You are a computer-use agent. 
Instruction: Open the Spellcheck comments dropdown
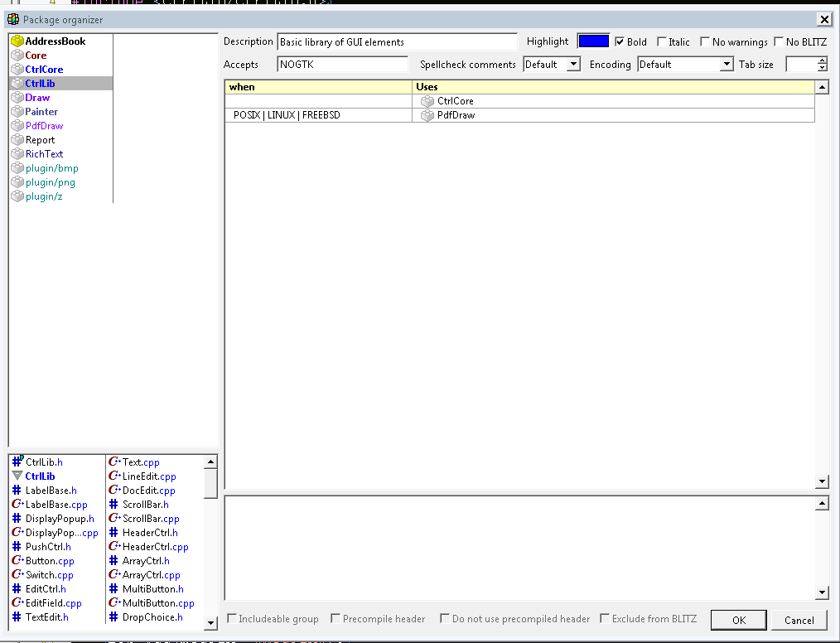point(573,65)
